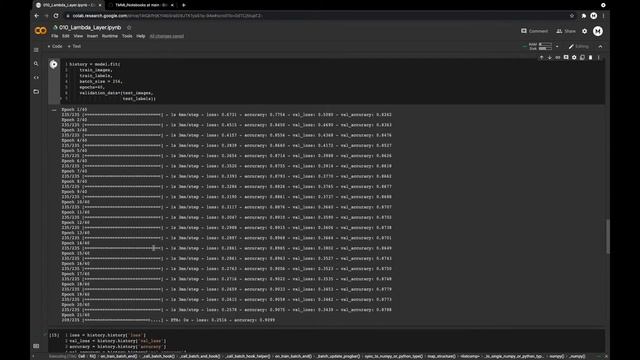Move cell down with arrow icon

click(549, 58)
